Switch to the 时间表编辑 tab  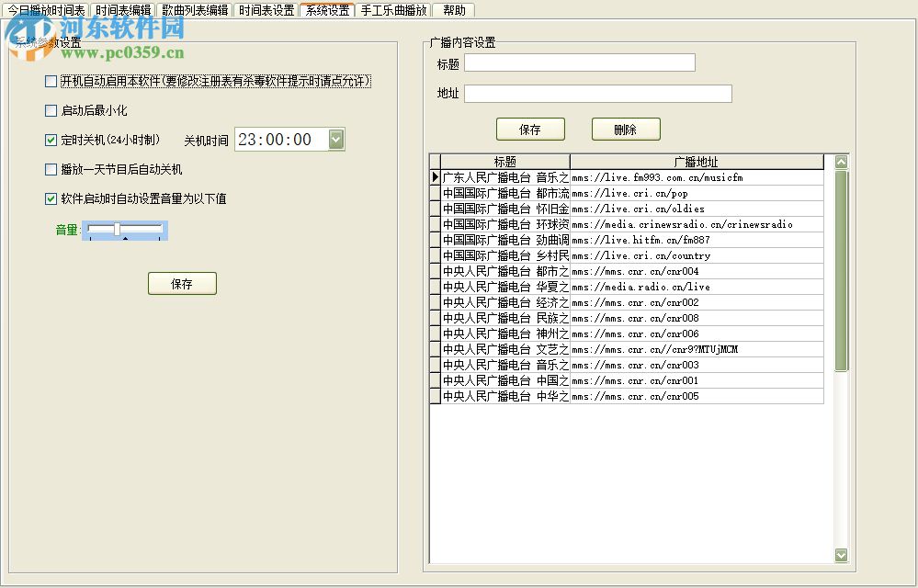tap(123, 10)
